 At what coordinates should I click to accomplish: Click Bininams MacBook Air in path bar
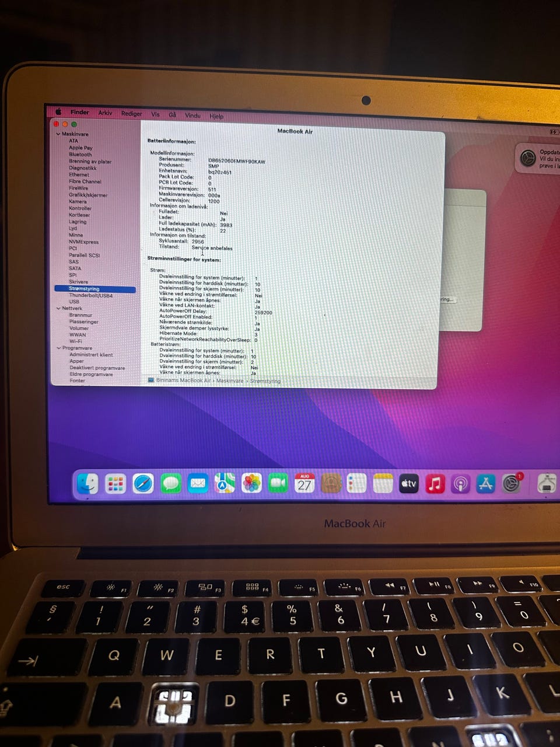pyautogui.click(x=184, y=381)
